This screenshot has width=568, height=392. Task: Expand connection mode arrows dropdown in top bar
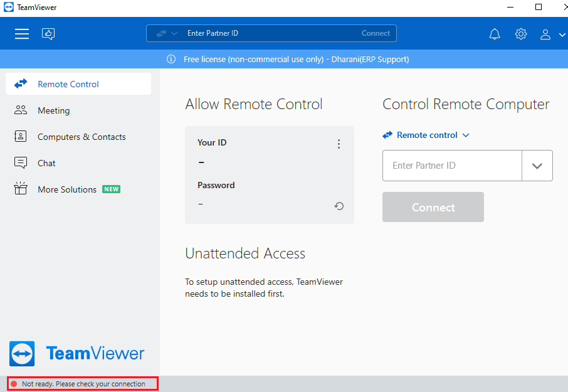click(x=167, y=33)
